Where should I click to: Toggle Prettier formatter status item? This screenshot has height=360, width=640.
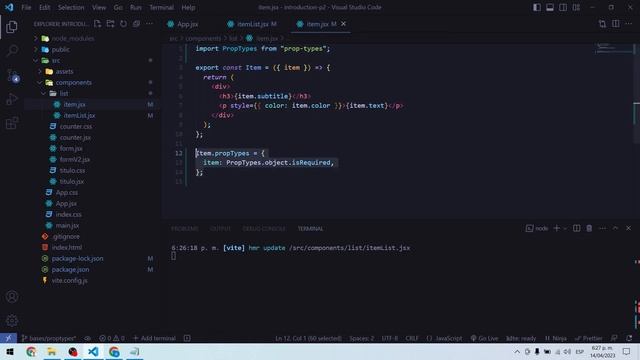click(589, 338)
